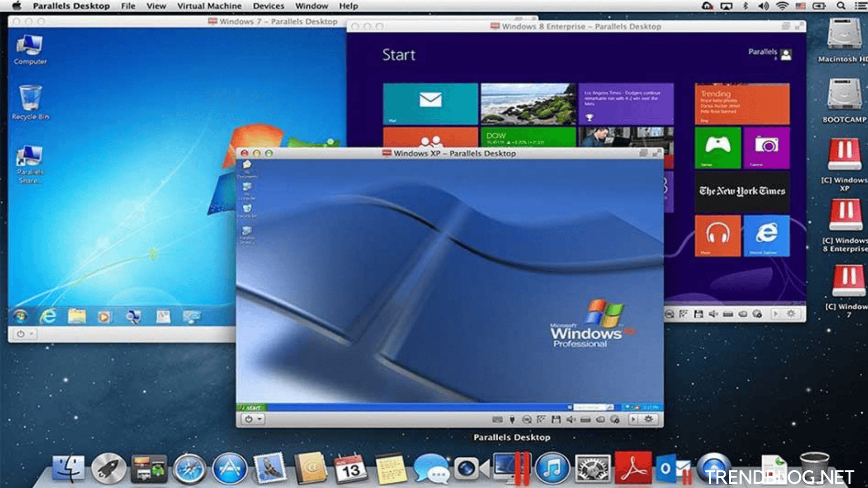The width and height of the screenshot is (868, 488).
Task: Click the volume icon in menu bar
Action: pyautogui.click(x=764, y=6)
